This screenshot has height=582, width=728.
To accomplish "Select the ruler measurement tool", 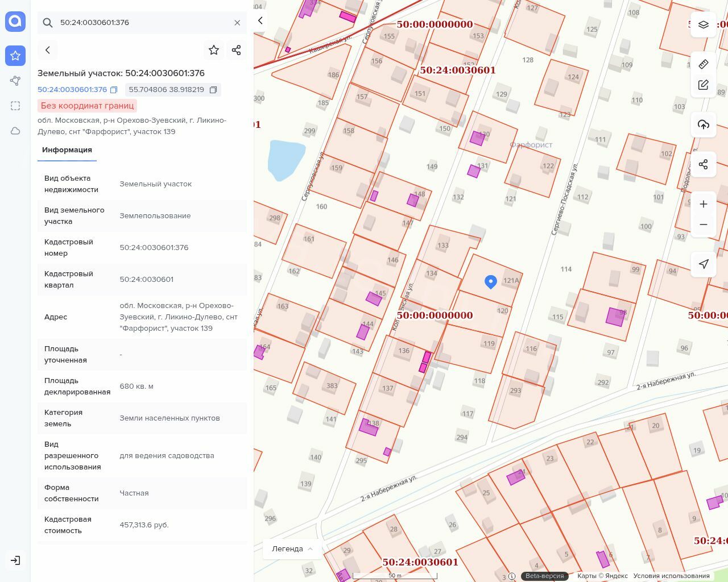I will [x=704, y=64].
